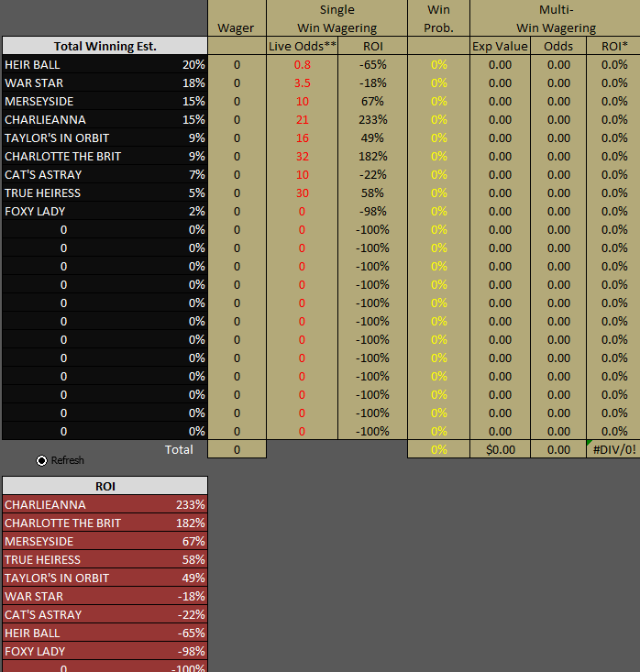Image resolution: width=640 pixels, height=672 pixels.
Task: Select the ROI* header in Multi-Win Wagering
Action: pyautogui.click(x=613, y=46)
